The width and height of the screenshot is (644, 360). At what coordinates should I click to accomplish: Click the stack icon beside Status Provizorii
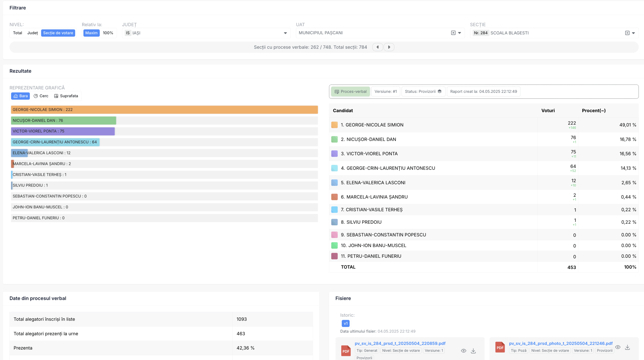(x=439, y=92)
